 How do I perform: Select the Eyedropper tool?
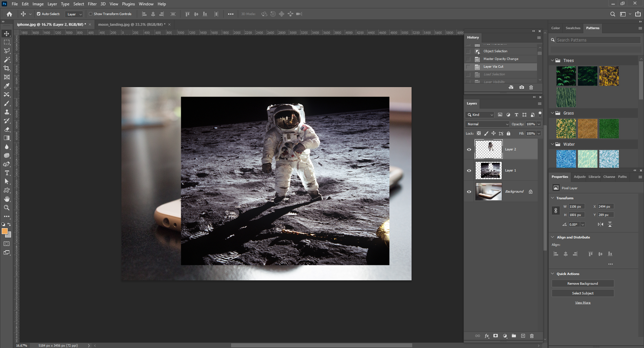[x=7, y=86]
